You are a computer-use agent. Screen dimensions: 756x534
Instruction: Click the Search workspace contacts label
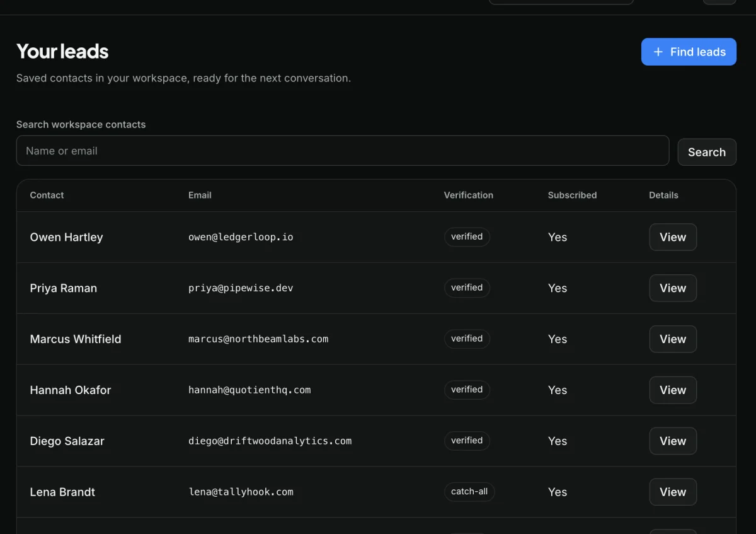(81, 125)
